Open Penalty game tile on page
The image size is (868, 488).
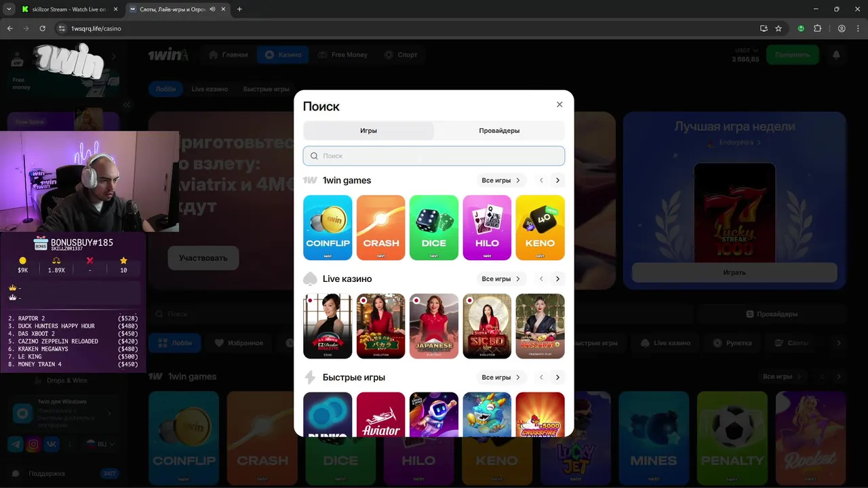[x=732, y=439]
